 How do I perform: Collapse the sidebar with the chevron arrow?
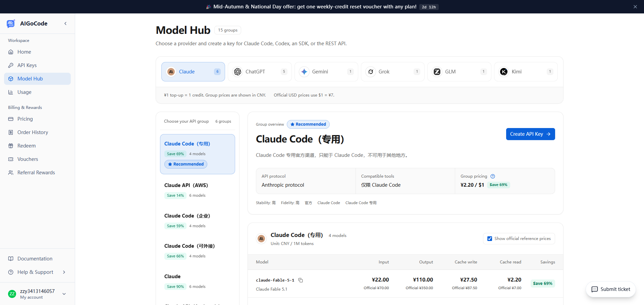pyautogui.click(x=65, y=23)
